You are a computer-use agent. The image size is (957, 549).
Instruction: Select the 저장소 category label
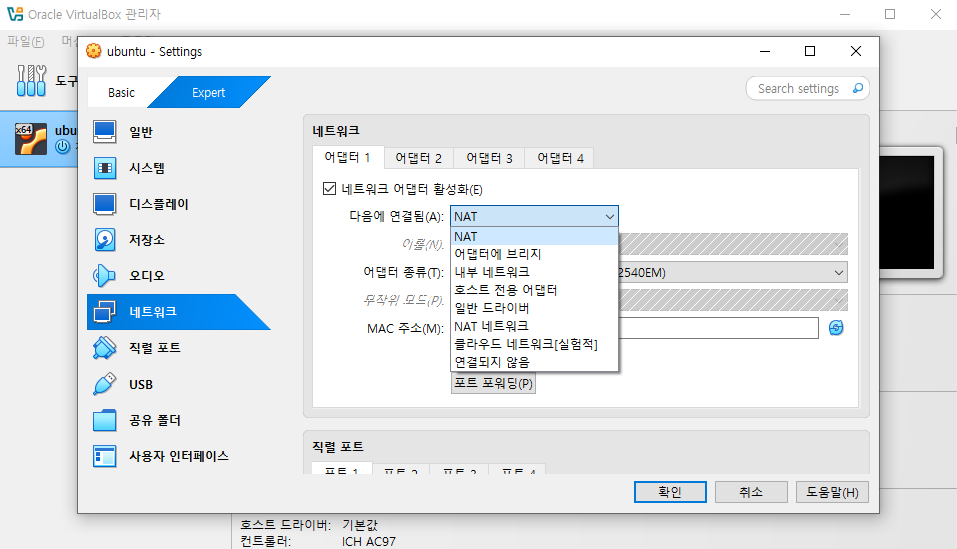pos(146,240)
